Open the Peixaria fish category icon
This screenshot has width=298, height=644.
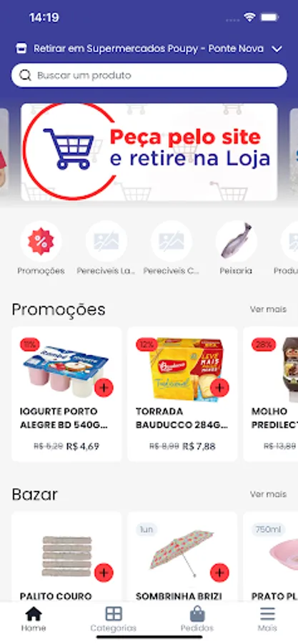[x=236, y=241]
